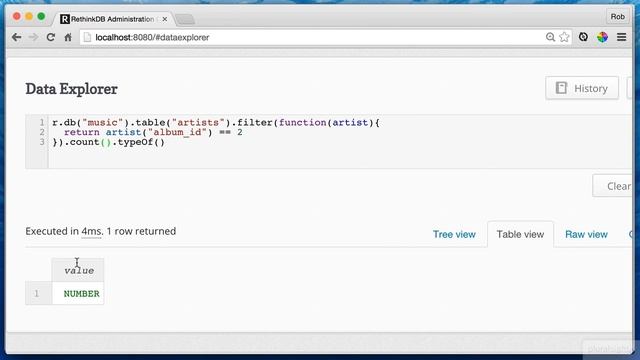Screen dimensions: 640x360
Task: Click the 'value' column header
Action: click(78, 270)
